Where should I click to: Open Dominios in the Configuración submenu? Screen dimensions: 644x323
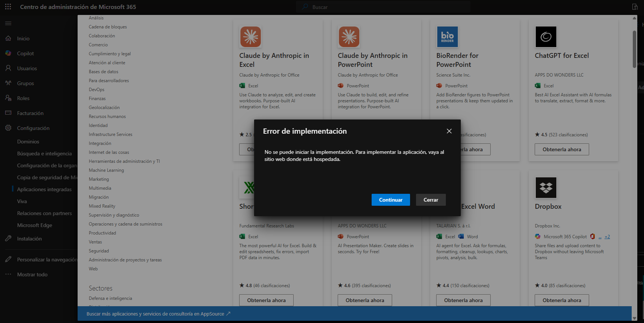pos(28,142)
